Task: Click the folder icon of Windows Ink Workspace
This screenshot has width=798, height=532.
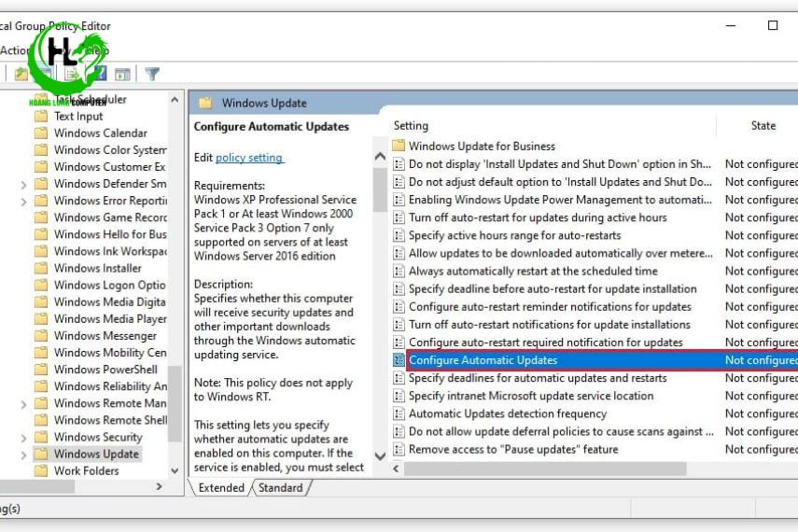Action: 41,251
